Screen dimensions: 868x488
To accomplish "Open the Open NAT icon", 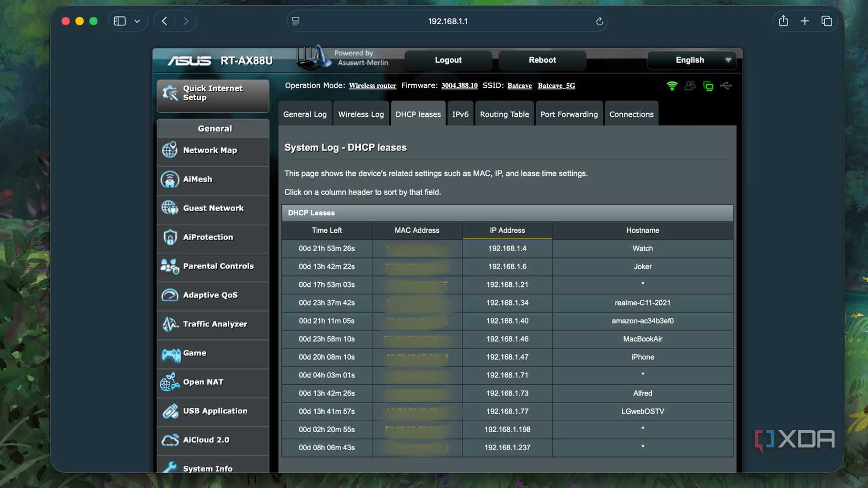I will point(169,382).
